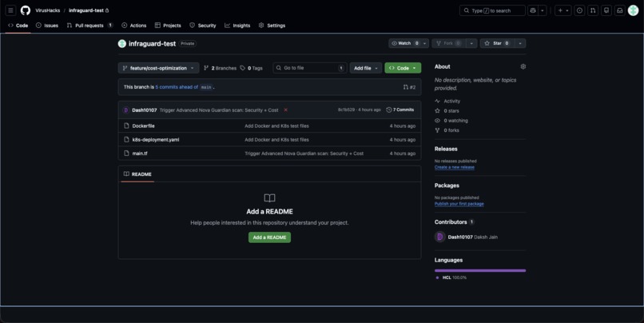Open the Contributors heading link
Viewport: 644px width, 323px height.
[455, 222]
